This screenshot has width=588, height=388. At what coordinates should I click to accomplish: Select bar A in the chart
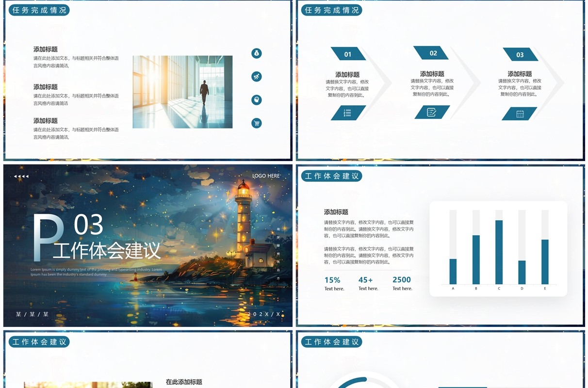click(x=453, y=272)
